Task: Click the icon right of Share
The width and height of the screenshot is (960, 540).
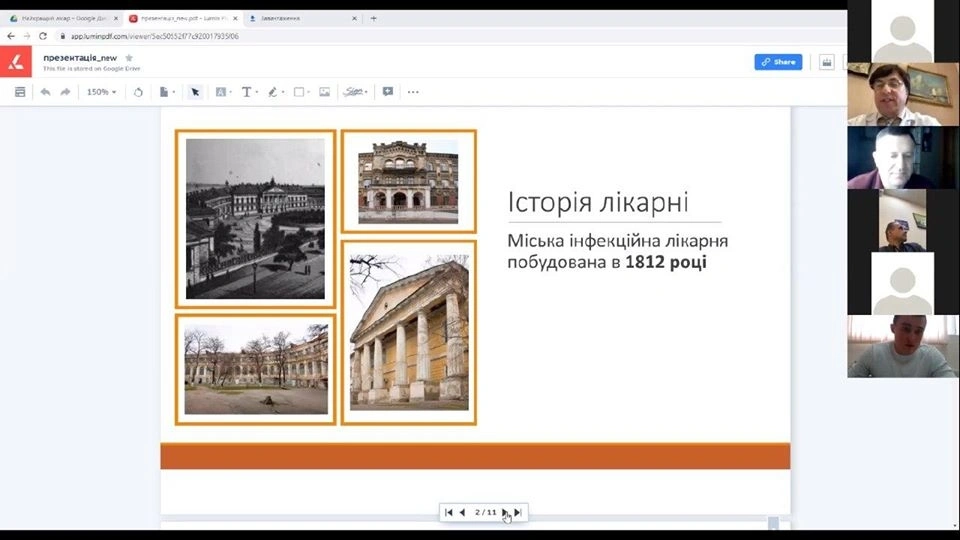Action: pyautogui.click(x=827, y=62)
